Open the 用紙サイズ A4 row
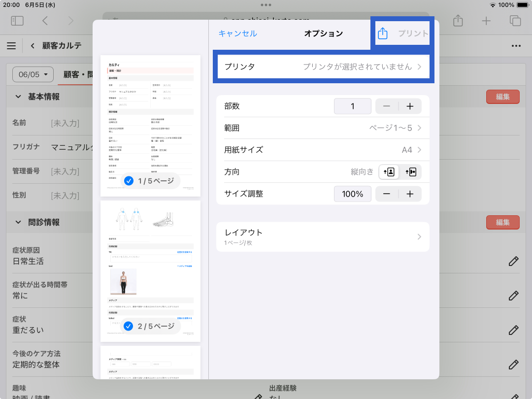This screenshot has width=532, height=399. point(323,150)
